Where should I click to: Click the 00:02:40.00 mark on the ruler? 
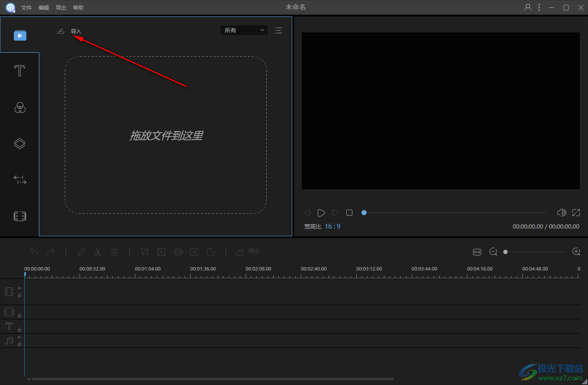click(x=313, y=269)
